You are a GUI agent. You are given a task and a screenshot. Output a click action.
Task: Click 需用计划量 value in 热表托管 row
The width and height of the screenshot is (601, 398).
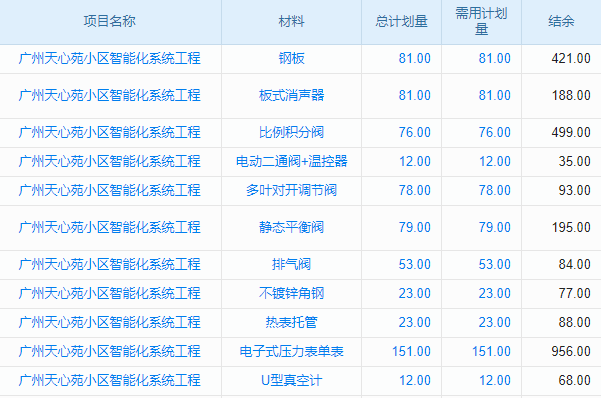click(494, 322)
